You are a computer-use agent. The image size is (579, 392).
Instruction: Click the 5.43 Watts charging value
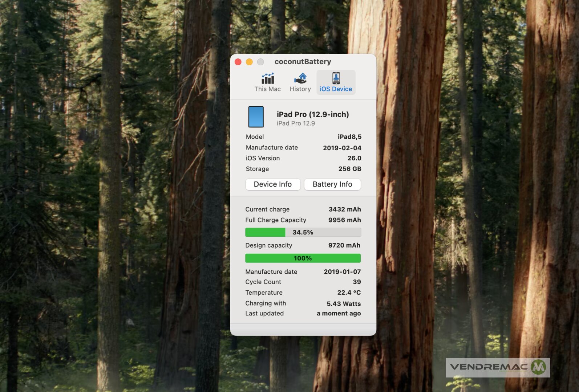(x=344, y=304)
